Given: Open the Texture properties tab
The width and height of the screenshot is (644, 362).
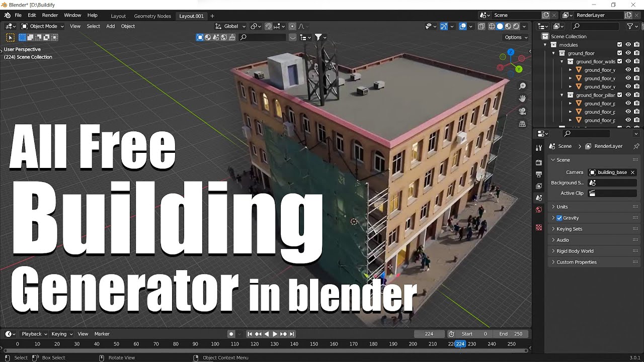Looking at the screenshot, I should click(x=539, y=227).
